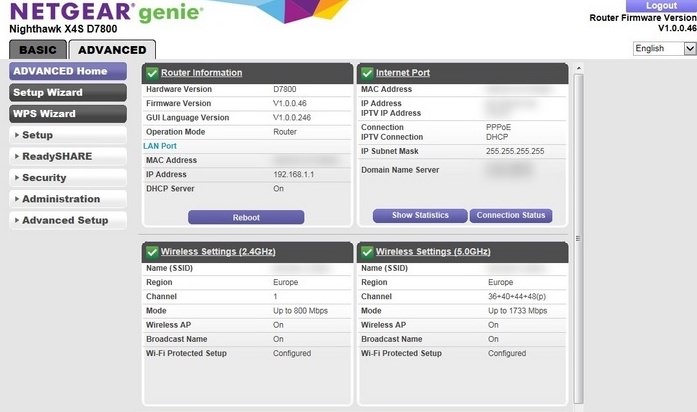The width and height of the screenshot is (697, 412).
Task: Click the Up to 1733 Mbps mode value
Action: 517,311
